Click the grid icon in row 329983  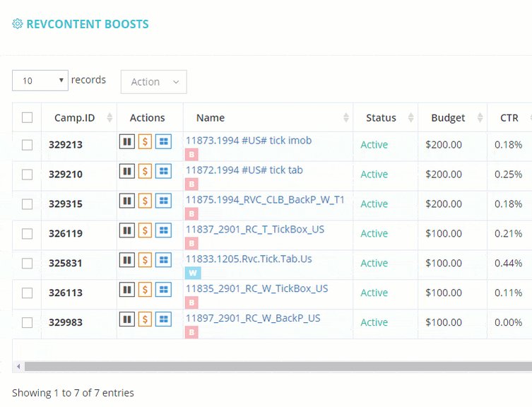[163, 319]
